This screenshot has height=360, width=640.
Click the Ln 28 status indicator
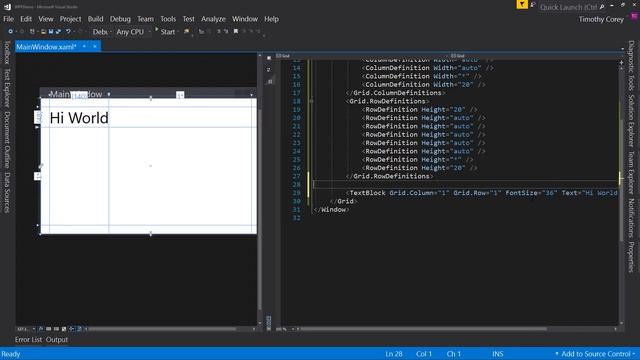click(x=393, y=354)
